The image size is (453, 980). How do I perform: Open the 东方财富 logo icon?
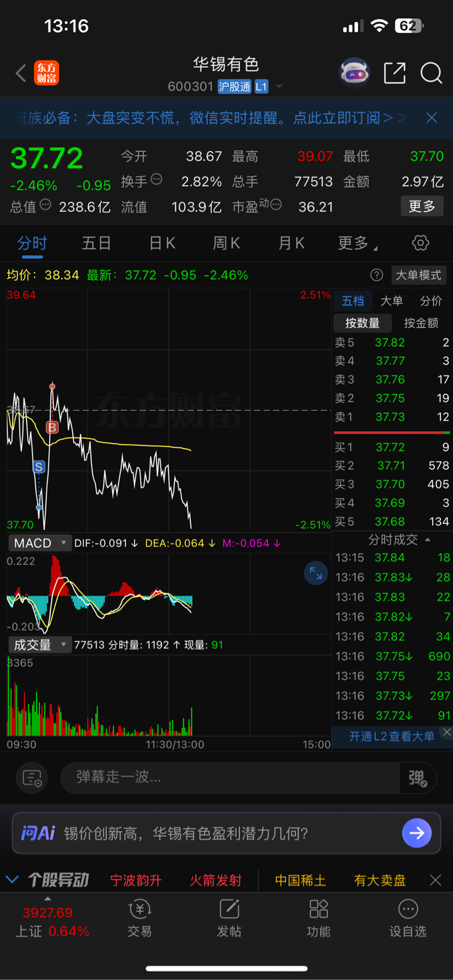click(x=47, y=73)
